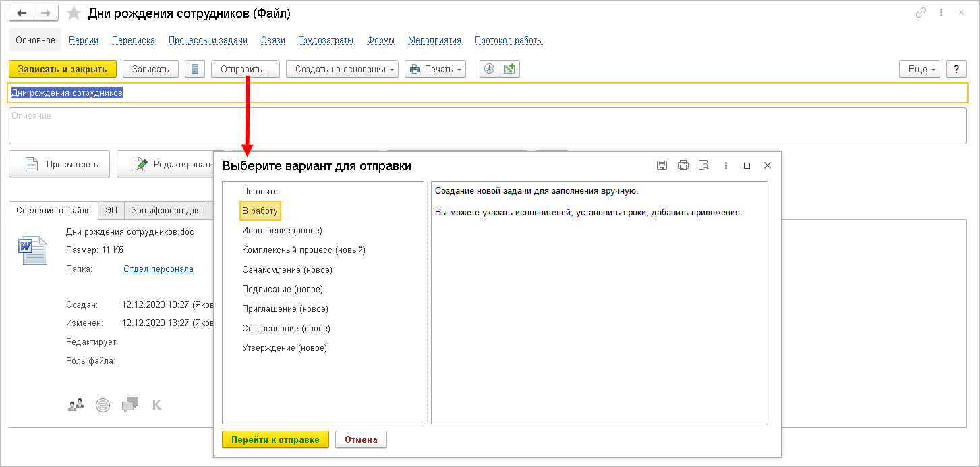Open the Процессы и задачи section

point(208,40)
